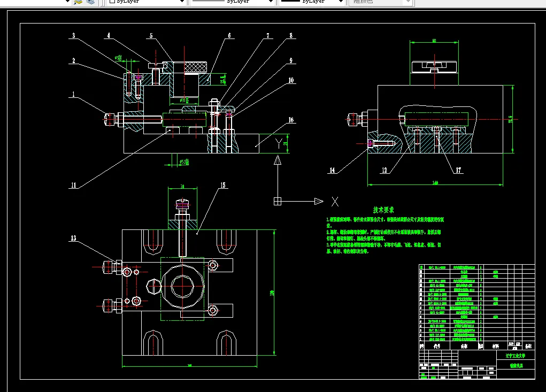Expand the layer list dropdown arrow at far left
This screenshot has width=546, height=392.
(67, 2)
